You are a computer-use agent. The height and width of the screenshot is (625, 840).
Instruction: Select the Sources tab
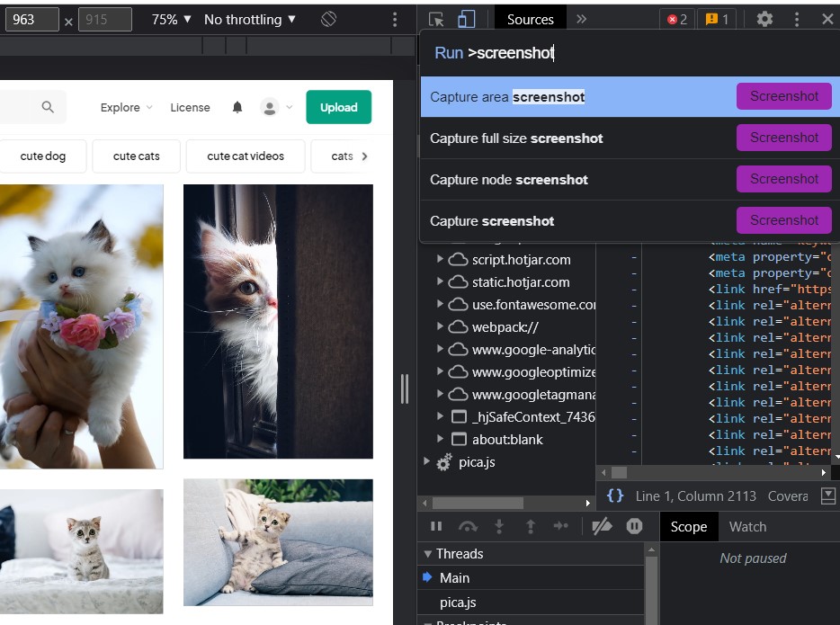(530, 17)
